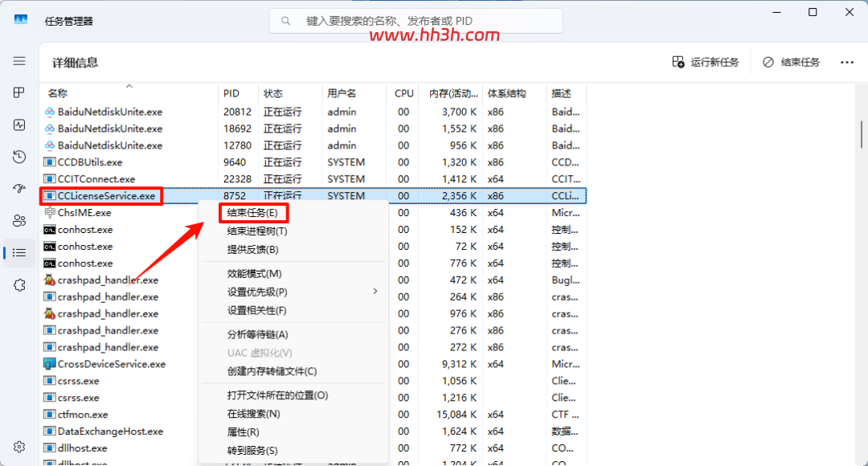Click the CrossDeviceService.exe icon
This screenshot has height=466, width=868.
point(49,364)
